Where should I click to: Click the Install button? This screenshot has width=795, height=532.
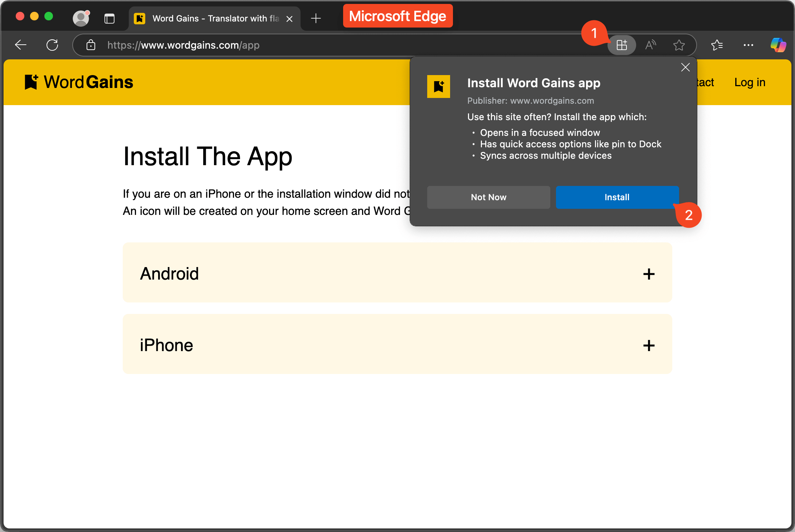pyautogui.click(x=617, y=197)
